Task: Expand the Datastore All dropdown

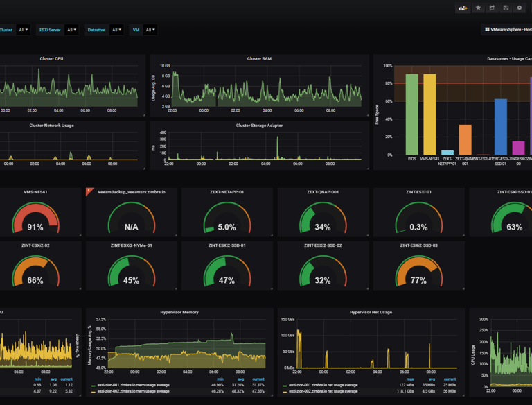Action: pyautogui.click(x=116, y=30)
